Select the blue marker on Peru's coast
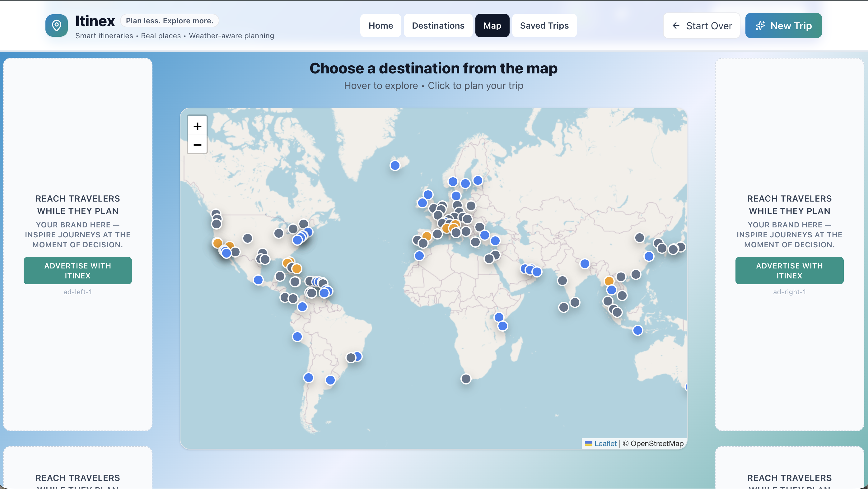Image resolution: width=868 pixels, height=489 pixels. 297,336
